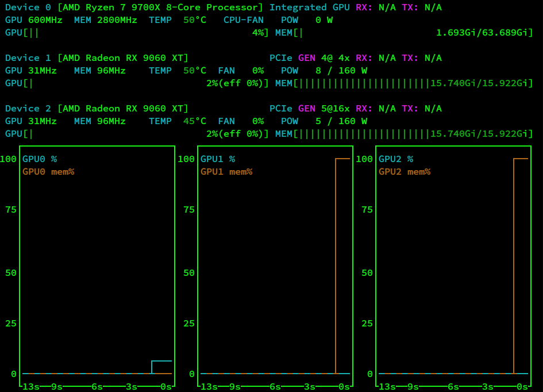Click 'GPU 600MHz' clock value
This screenshot has height=392, width=543.
[x=33, y=20]
